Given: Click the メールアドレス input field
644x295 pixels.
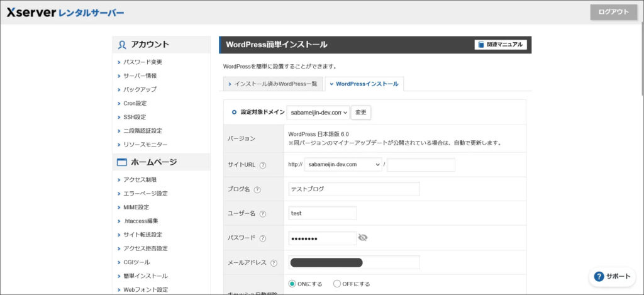Looking at the screenshot, I should [354, 262].
